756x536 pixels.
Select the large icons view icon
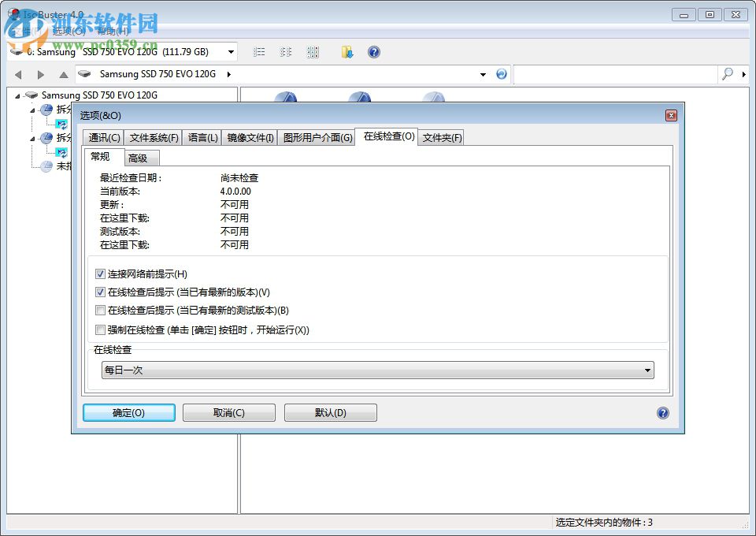pyautogui.click(x=313, y=51)
